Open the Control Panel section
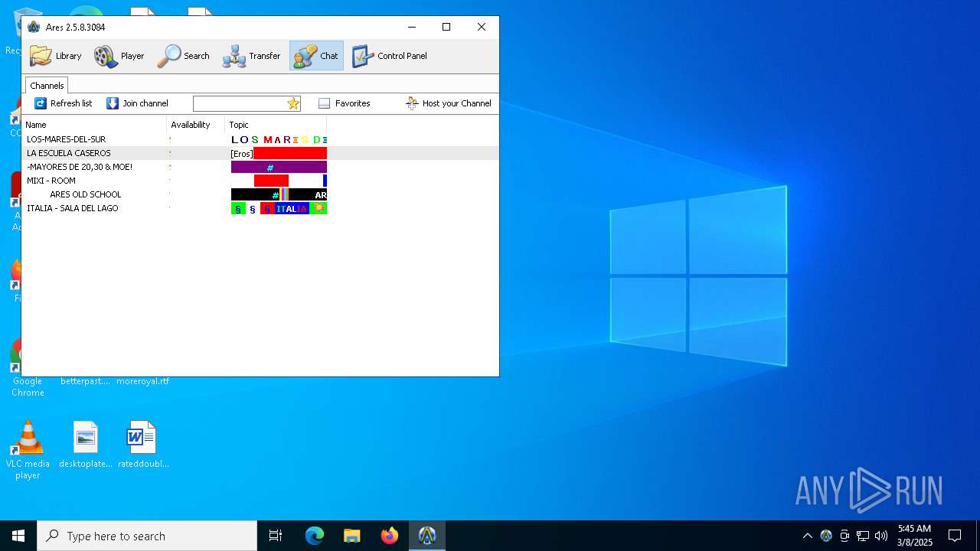Viewport: 980px width, 551px height. click(x=389, y=56)
